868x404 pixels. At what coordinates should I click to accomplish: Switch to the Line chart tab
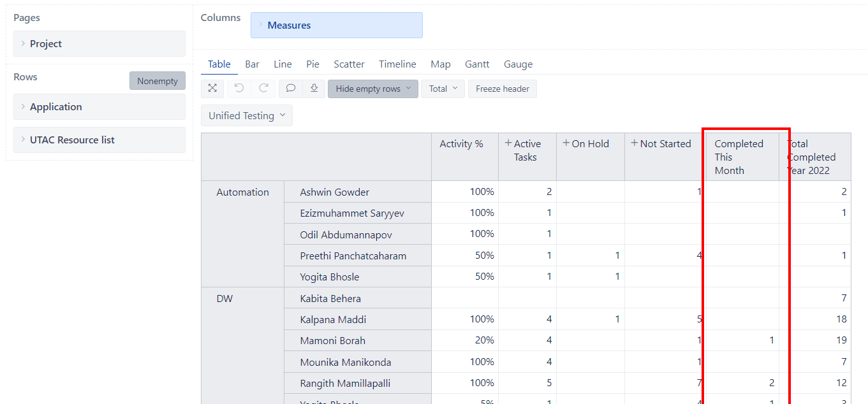click(283, 64)
